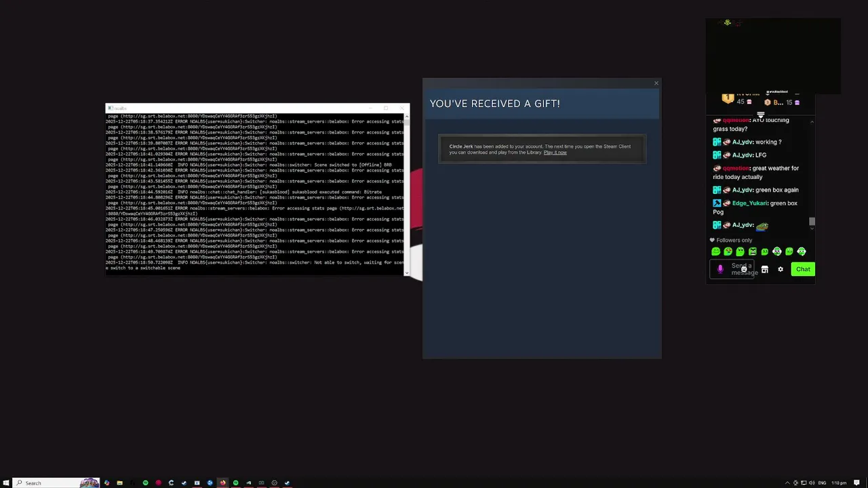Click the Followers only label
The height and width of the screenshot is (488, 868).
click(734, 240)
